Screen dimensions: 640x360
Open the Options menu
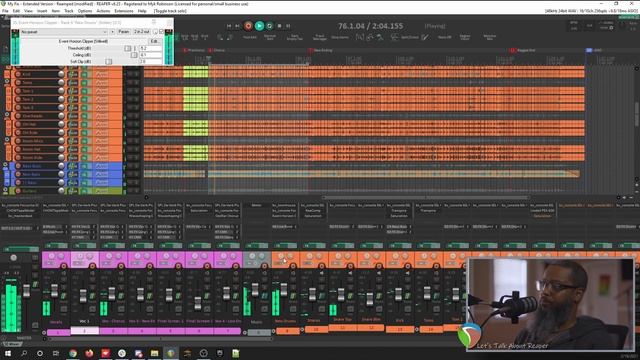(x=85, y=11)
